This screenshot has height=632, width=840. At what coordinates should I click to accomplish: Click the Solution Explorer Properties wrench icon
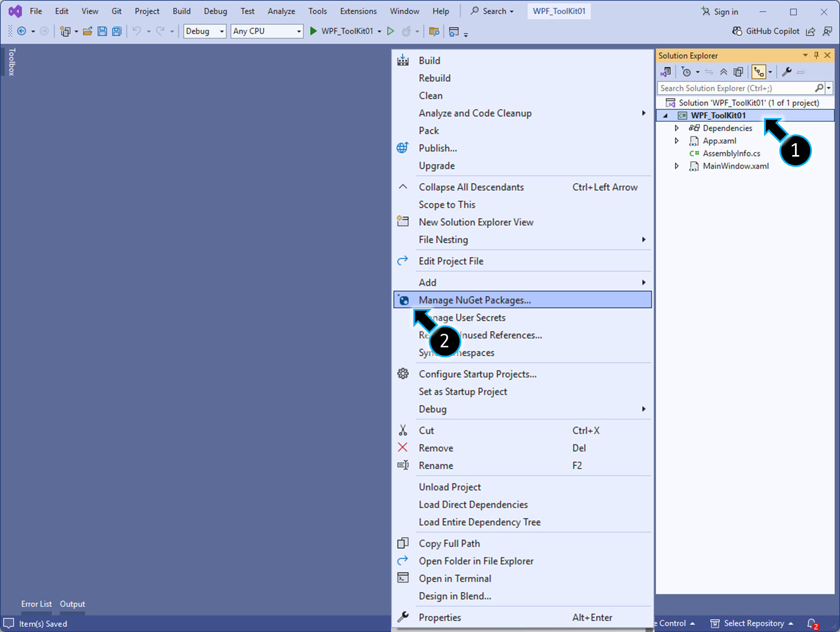point(787,72)
